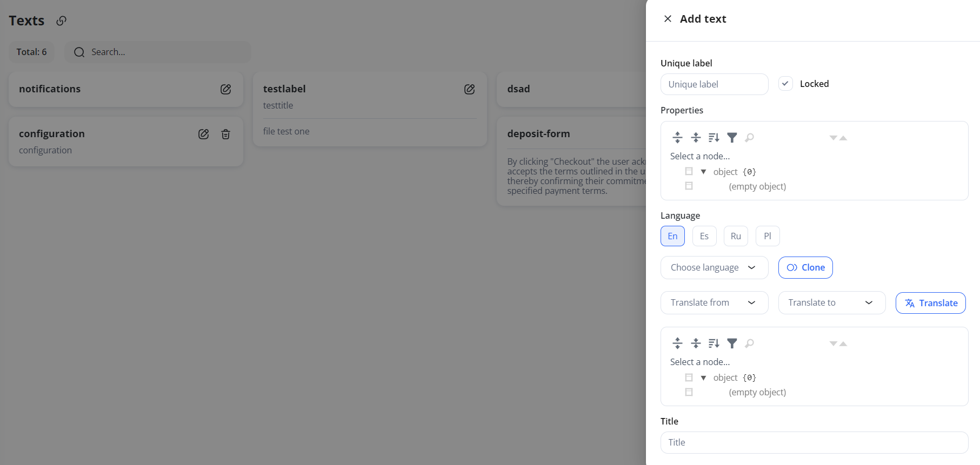Delete the configuration text entry
The image size is (980, 465).
225,134
